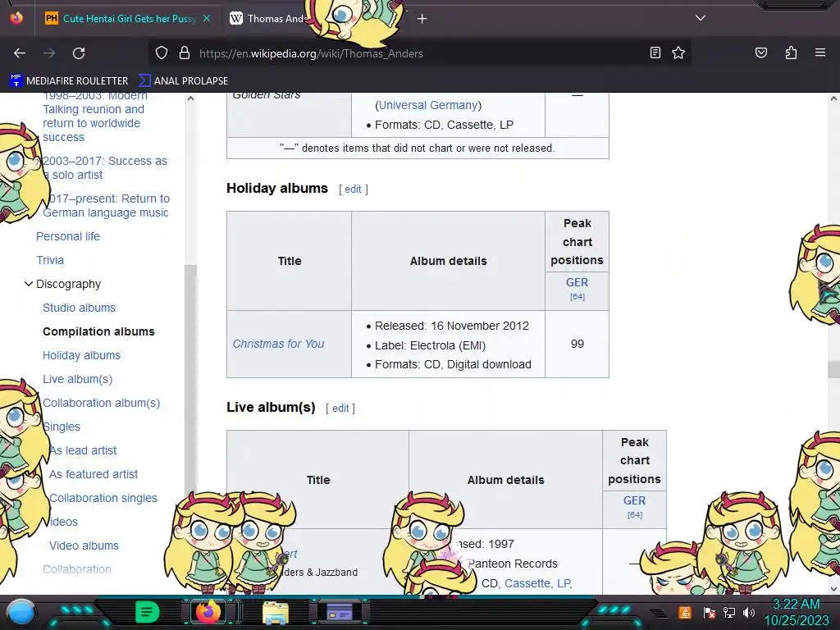Screen dimensions: 840x630
Task: Click the edit link beside Live album(s)
Action: [x=340, y=409]
